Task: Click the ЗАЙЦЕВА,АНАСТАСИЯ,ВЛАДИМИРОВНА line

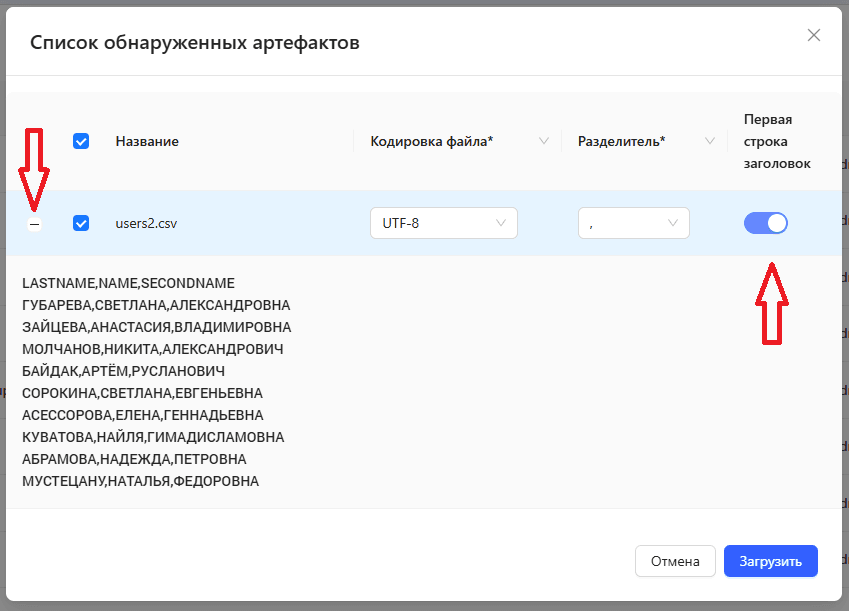Action: click(156, 327)
